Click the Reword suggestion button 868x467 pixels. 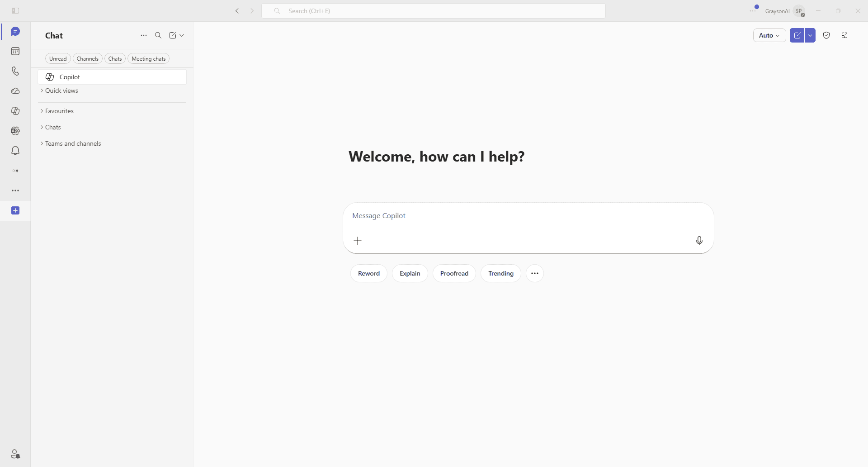coord(369,273)
